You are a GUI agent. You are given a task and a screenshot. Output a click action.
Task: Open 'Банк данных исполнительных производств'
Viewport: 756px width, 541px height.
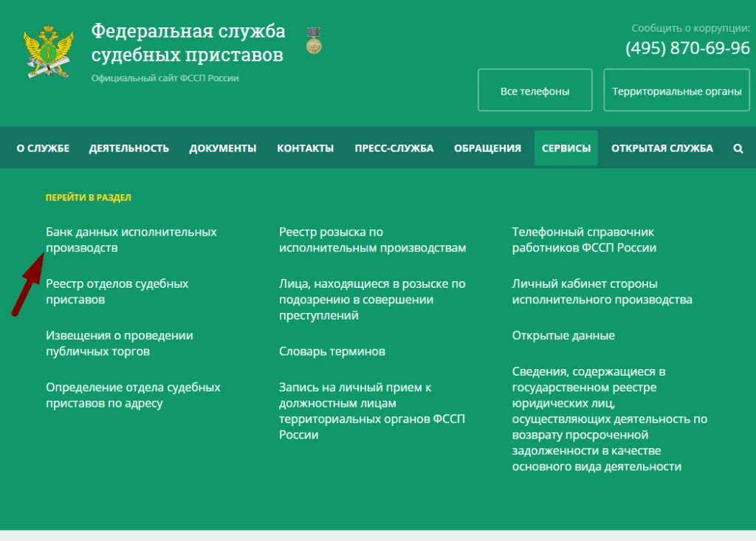[131, 240]
